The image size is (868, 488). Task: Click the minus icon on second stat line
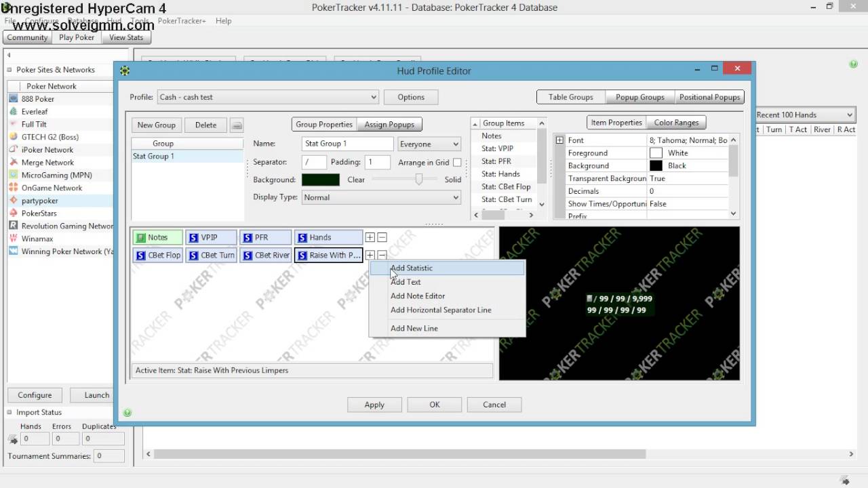[x=382, y=256]
